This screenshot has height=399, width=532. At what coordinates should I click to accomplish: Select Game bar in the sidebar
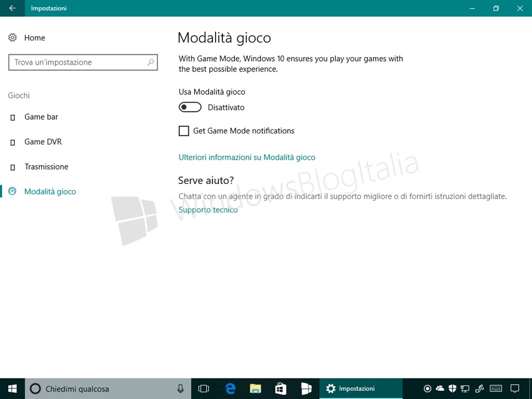click(x=41, y=117)
